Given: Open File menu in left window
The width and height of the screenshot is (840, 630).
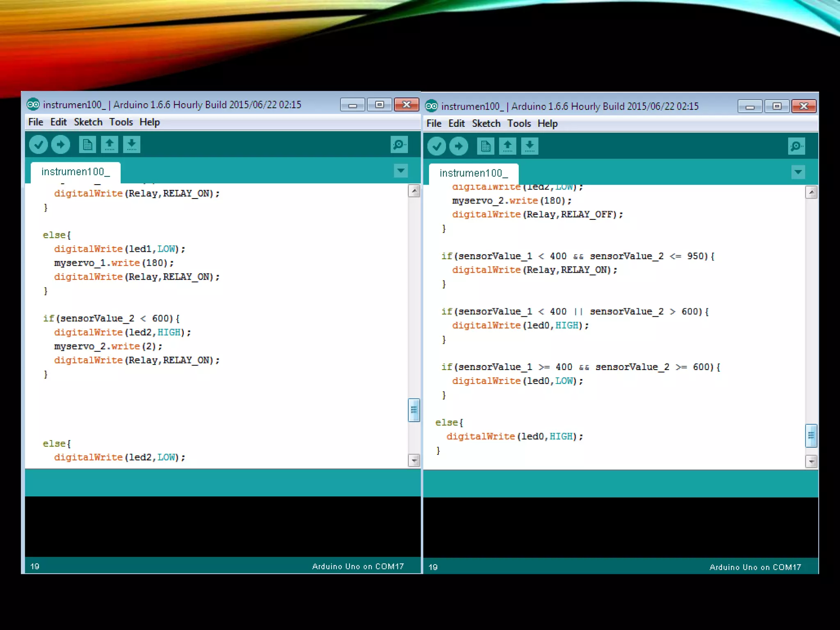Looking at the screenshot, I should click(36, 122).
